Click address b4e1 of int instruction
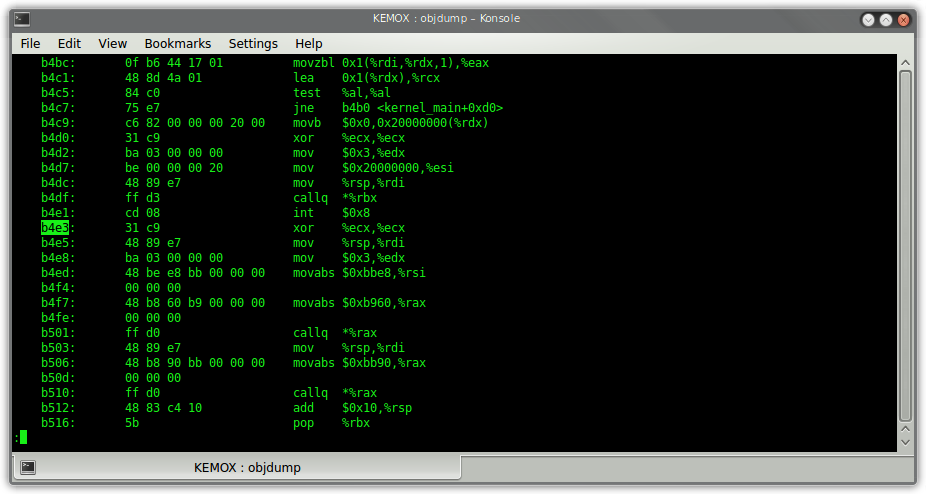 pos(58,213)
